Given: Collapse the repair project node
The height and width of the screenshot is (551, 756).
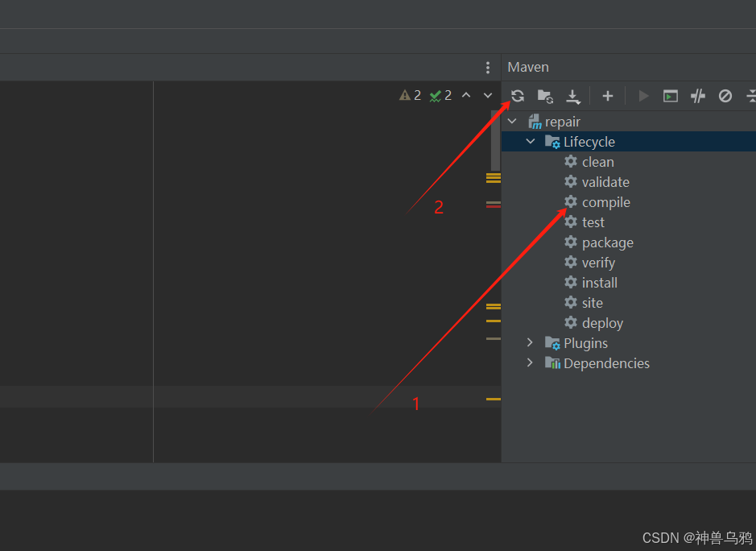Looking at the screenshot, I should click(512, 122).
